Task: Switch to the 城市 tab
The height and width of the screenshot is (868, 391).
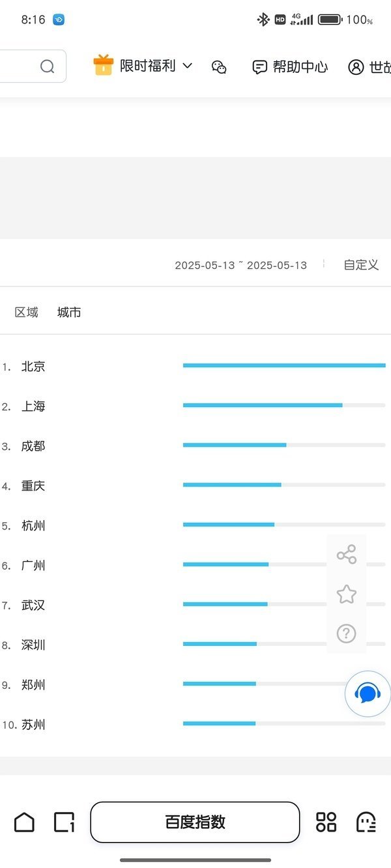Action: tap(69, 313)
